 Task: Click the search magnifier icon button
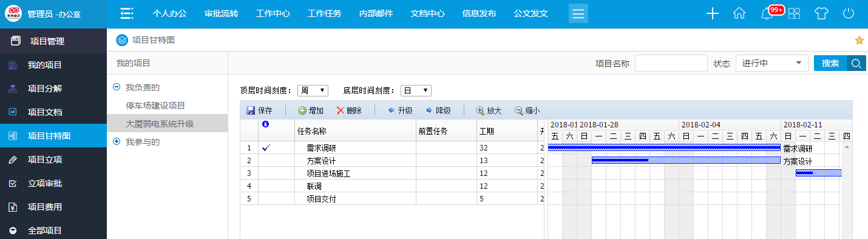pos(856,63)
